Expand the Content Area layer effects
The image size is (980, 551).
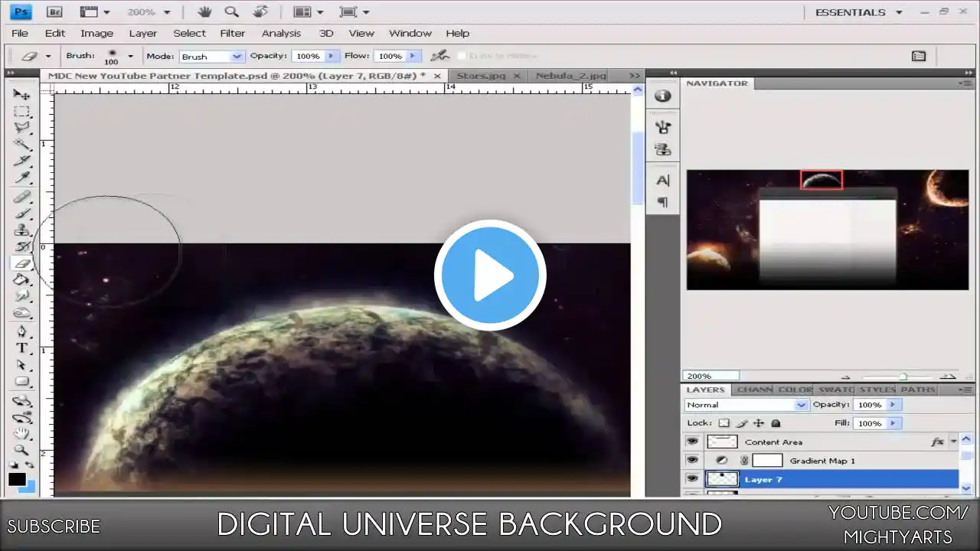tap(954, 442)
